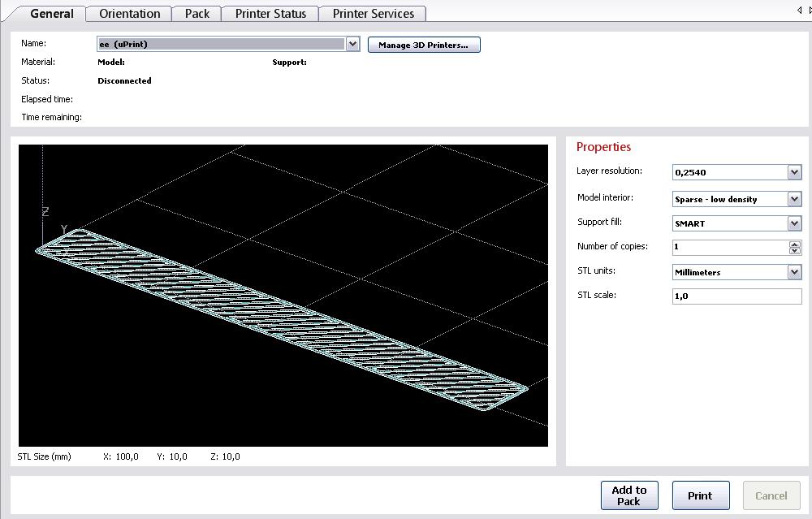Screen dimensions: 812x519
Task: Click the STL scale input field
Action: pos(736,296)
